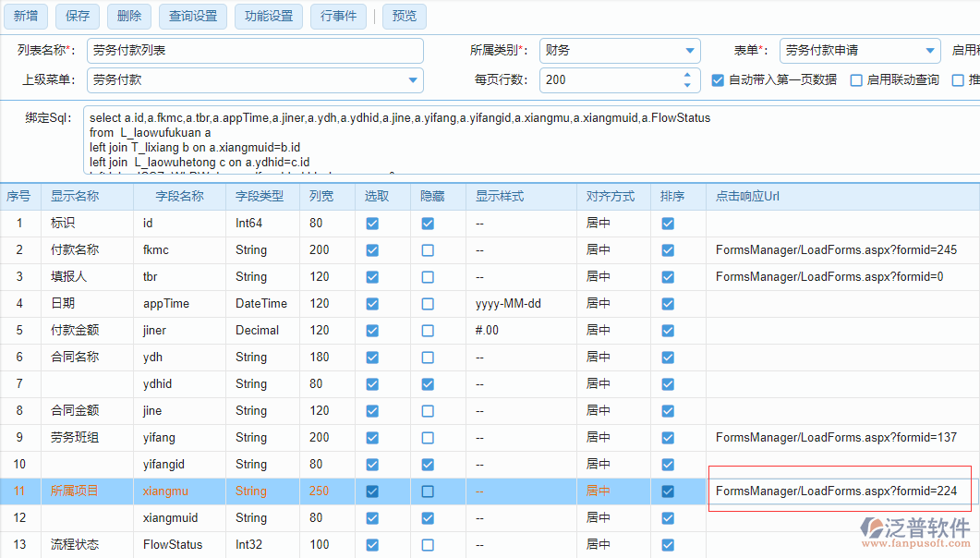The height and width of the screenshot is (558, 980).
Task: Save the list with 保存 button
Action: tap(77, 16)
